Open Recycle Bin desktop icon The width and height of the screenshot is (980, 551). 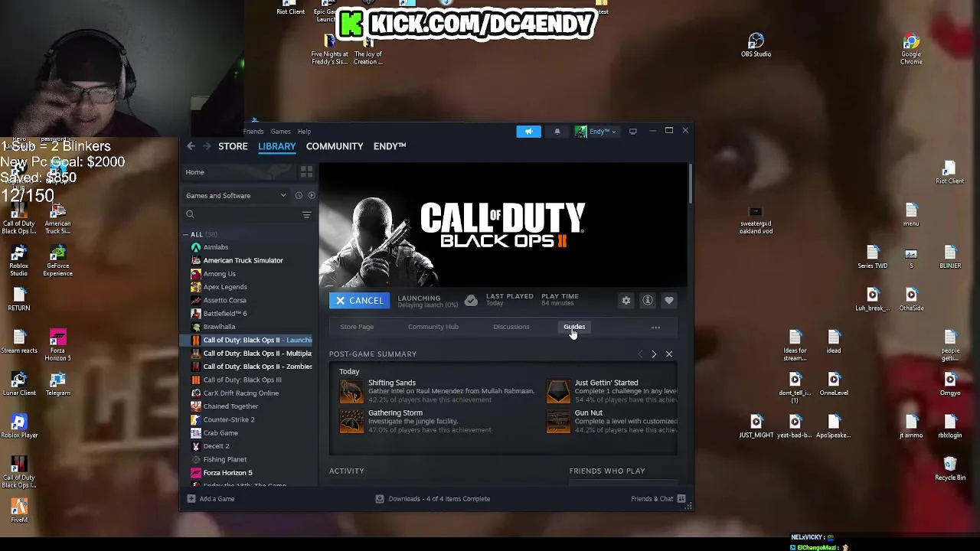pyautogui.click(x=950, y=468)
